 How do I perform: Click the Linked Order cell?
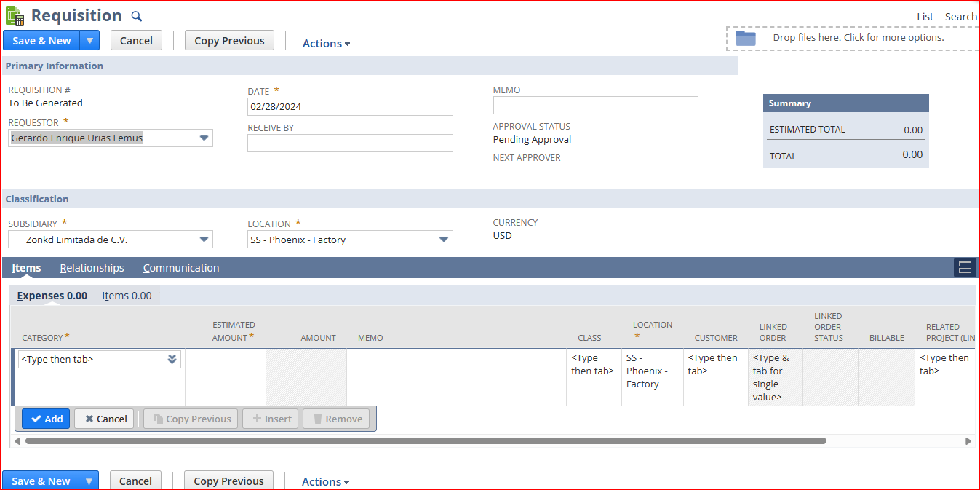click(776, 377)
